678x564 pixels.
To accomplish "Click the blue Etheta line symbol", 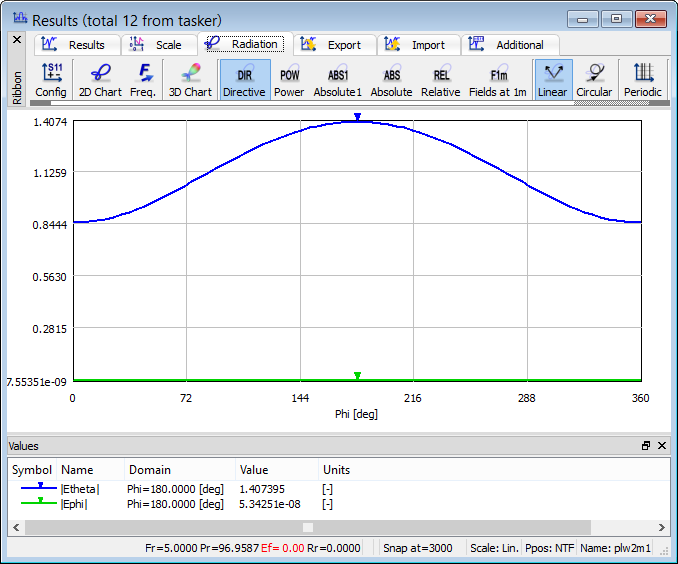I will (x=39, y=487).
